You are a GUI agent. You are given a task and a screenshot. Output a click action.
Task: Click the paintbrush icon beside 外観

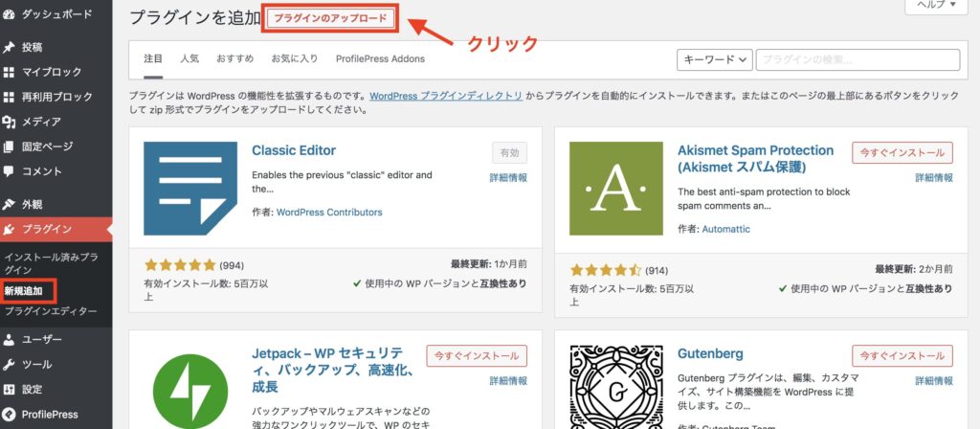pos(9,205)
